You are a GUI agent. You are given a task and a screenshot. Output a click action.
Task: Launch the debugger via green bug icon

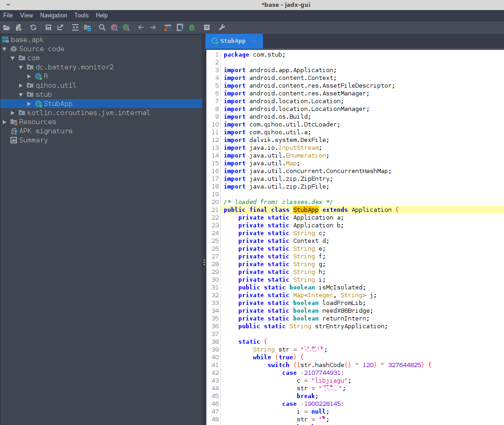(192, 27)
